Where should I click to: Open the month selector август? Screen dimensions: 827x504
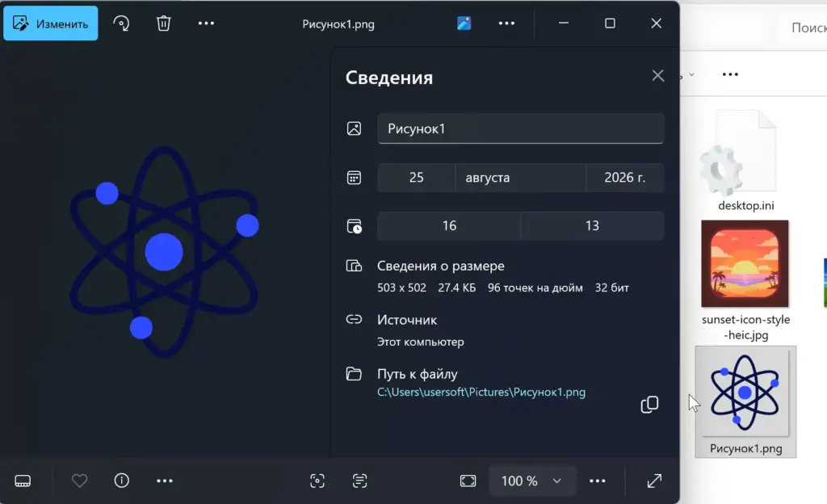pyautogui.click(x=521, y=178)
